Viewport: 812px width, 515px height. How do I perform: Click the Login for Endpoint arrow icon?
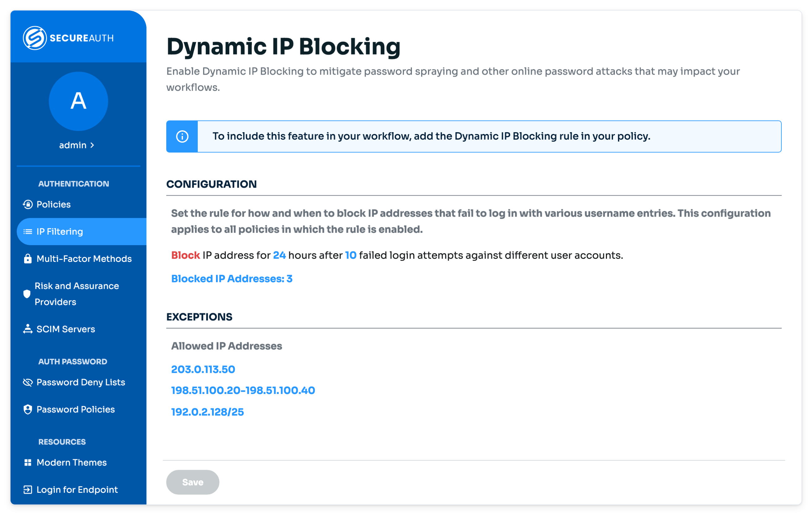click(28, 489)
